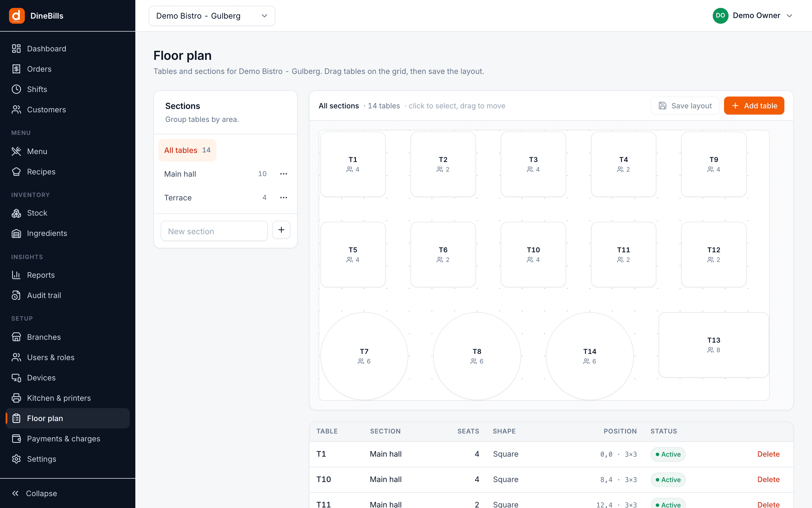This screenshot has width=812, height=508.
Task: Click the Active status badge for T1
Action: point(668,454)
